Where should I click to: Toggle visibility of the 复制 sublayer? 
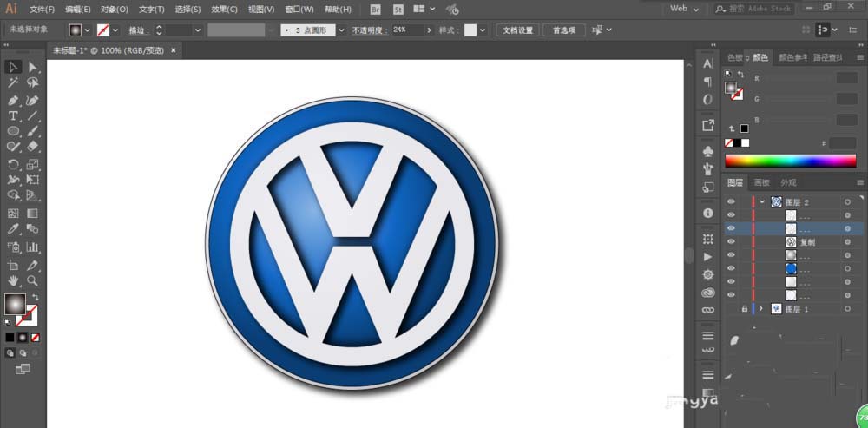click(x=731, y=242)
